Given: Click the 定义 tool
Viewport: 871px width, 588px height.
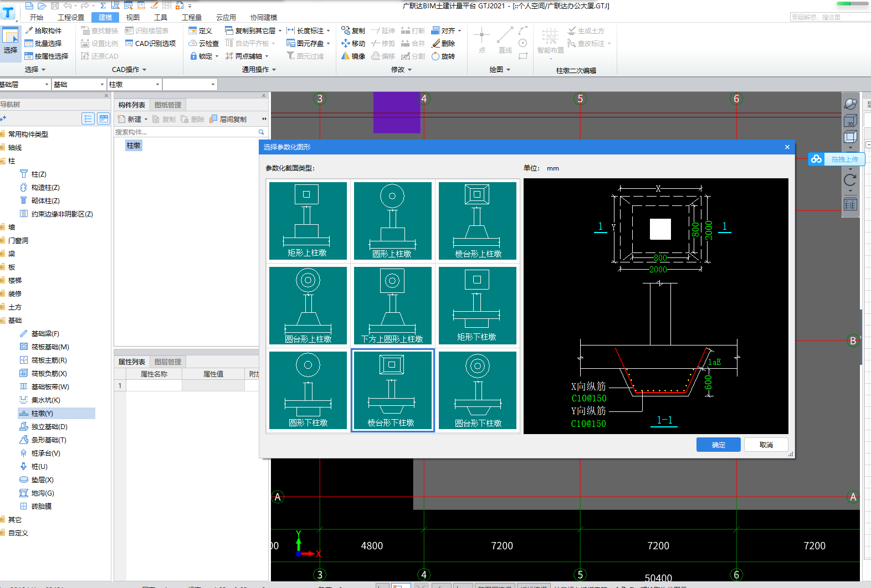Looking at the screenshot, I should tap(200, 30).
